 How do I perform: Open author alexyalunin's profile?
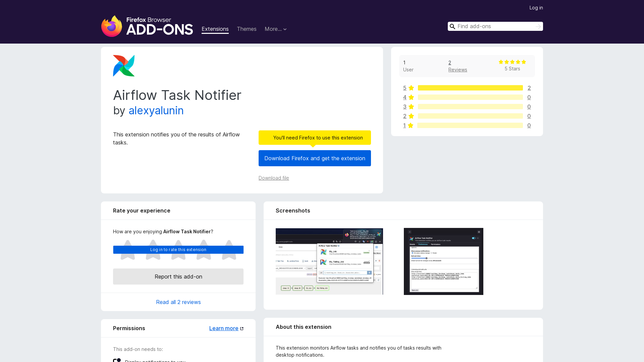click(156, 111)
